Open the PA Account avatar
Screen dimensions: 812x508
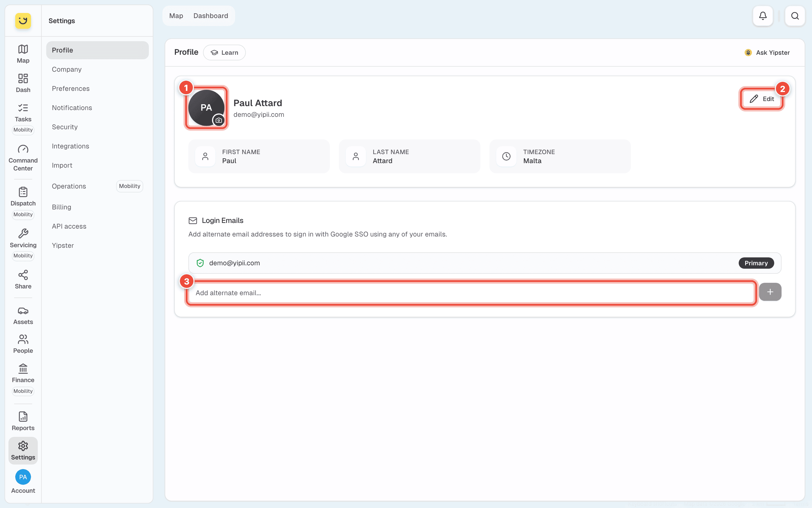23,477
